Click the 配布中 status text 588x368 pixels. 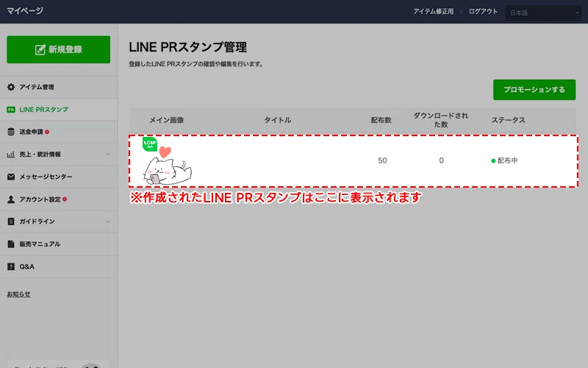(x=507, y=160)
